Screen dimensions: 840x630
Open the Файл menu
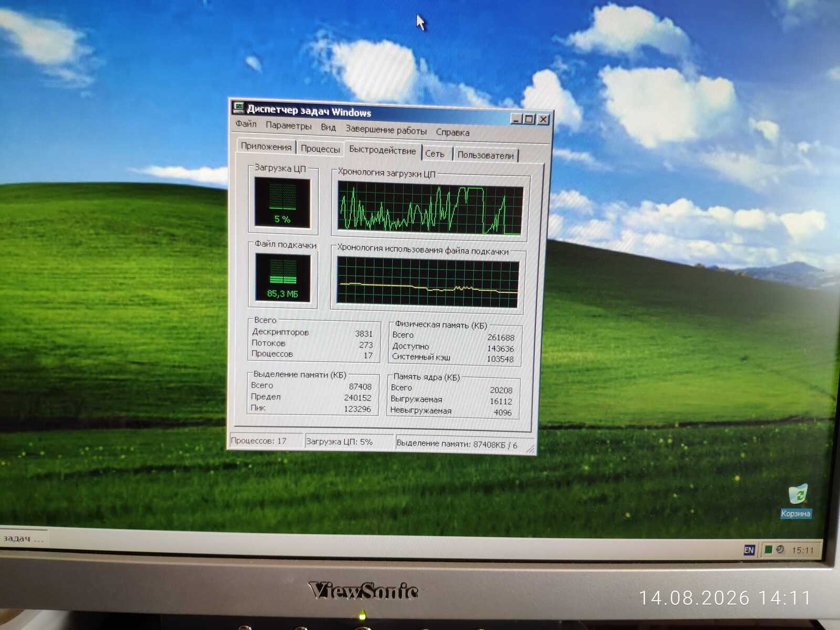(x=246, y=124)
